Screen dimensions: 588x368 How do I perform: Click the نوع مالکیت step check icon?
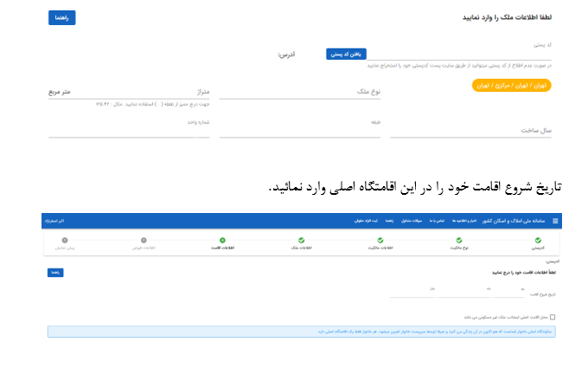tap(459, 240)
